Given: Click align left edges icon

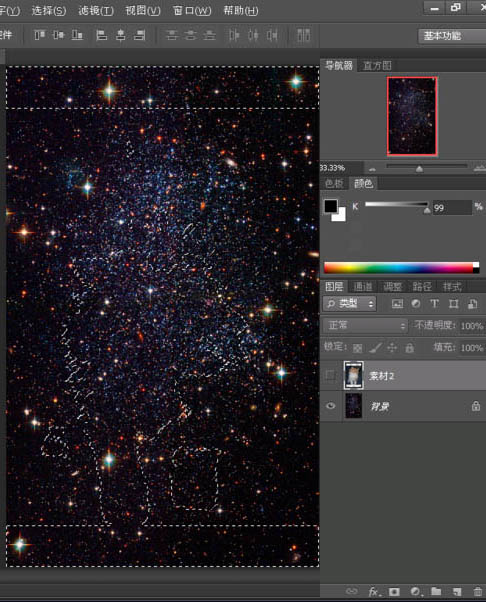Looking at the screenshot, I should pyautogui.click(x=101, y=35).
